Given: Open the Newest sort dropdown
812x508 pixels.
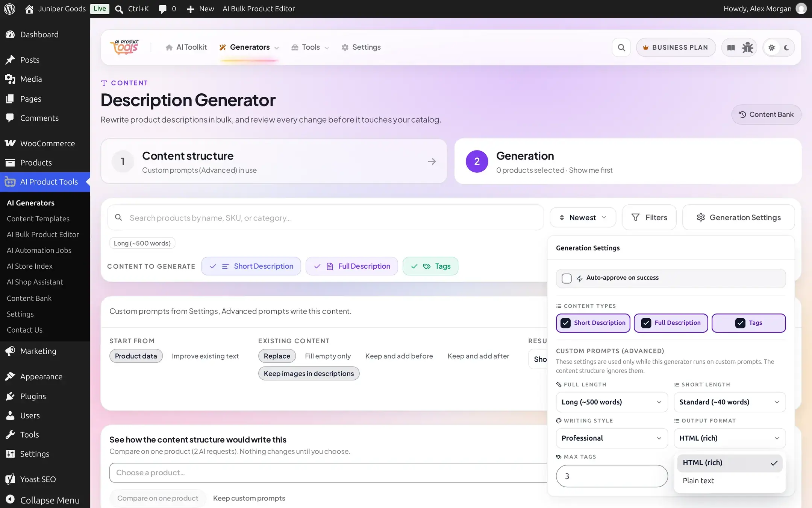Looking at the screenshot, I should pyautogui.click(x=583, y=217).
